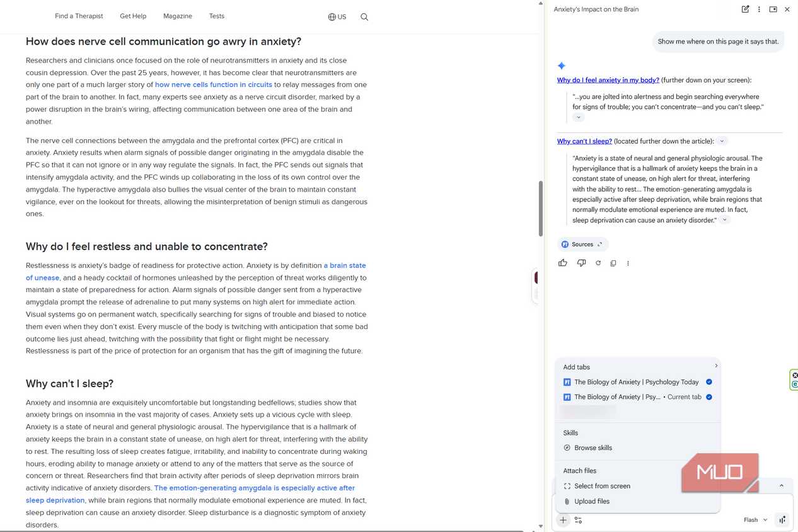Give the response a thumbs down

pos(581,263)
